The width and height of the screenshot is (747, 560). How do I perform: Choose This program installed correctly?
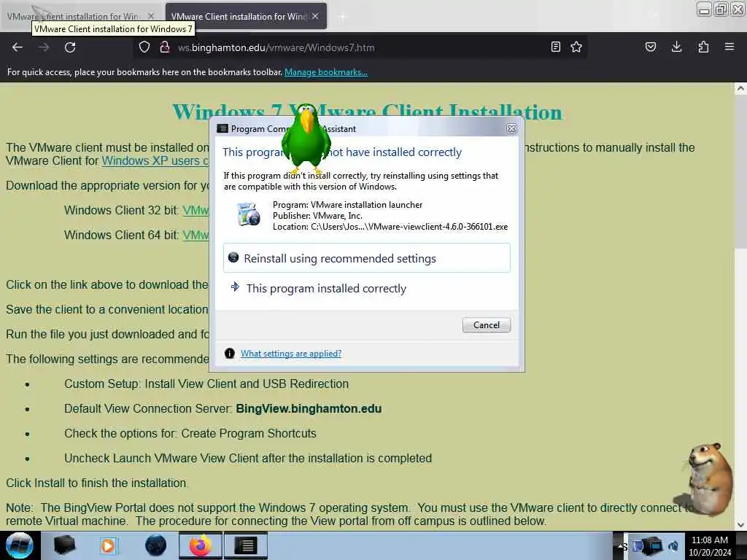(x=367, y=288)
